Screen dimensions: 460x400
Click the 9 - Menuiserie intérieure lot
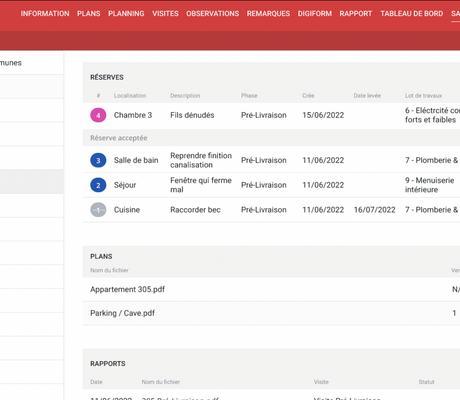coord(430,185)
